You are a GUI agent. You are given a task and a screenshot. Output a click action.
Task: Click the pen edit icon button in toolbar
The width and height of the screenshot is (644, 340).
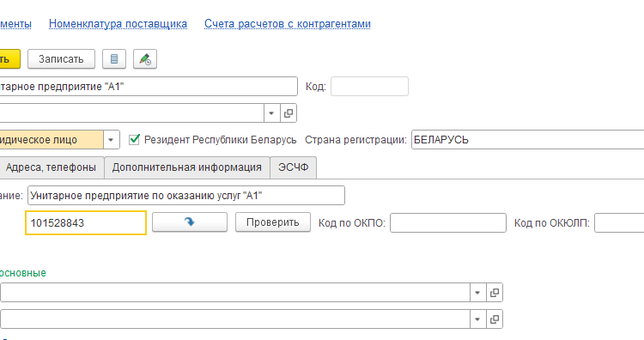[145, 59]
